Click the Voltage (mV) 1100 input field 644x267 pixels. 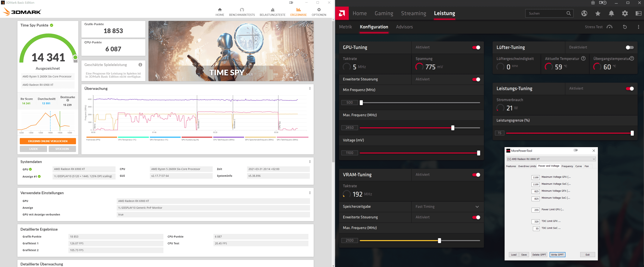pos(350,153)
